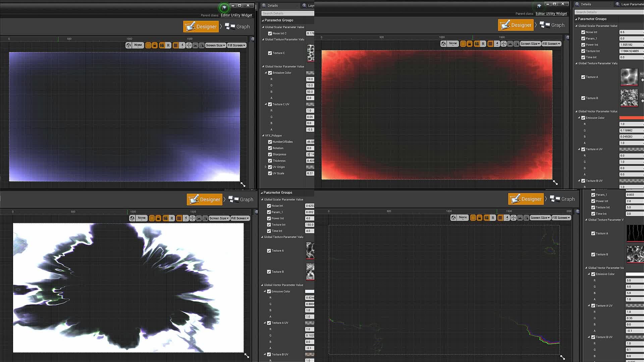Click the Search Details field in left Details panel
The image size is (644, 362).
coord(287,13)
